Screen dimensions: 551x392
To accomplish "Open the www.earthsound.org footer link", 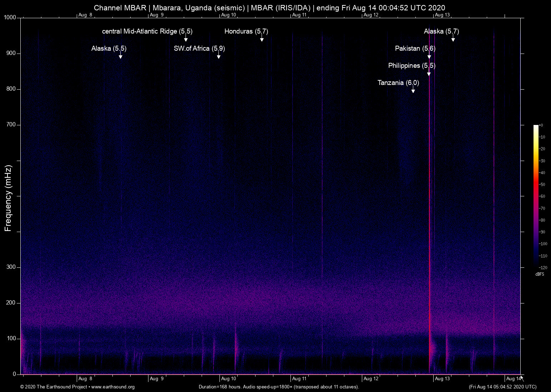I will [113, 387].
